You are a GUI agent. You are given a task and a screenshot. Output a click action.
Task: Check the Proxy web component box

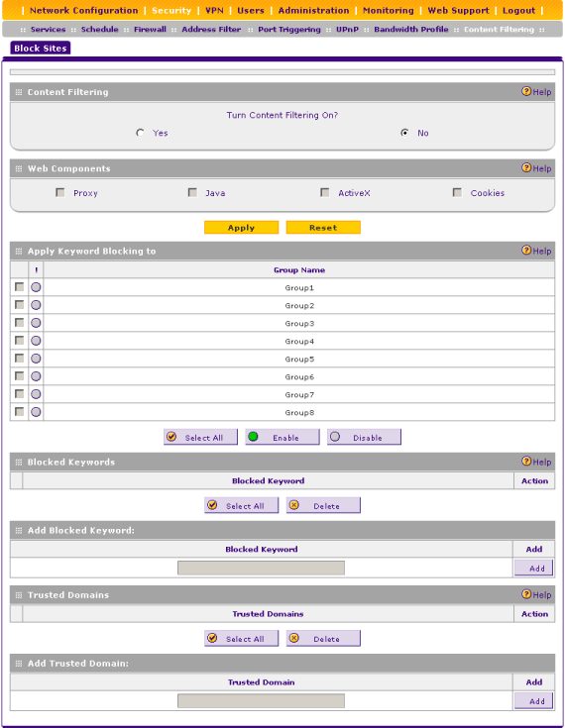tap(59, 192)
